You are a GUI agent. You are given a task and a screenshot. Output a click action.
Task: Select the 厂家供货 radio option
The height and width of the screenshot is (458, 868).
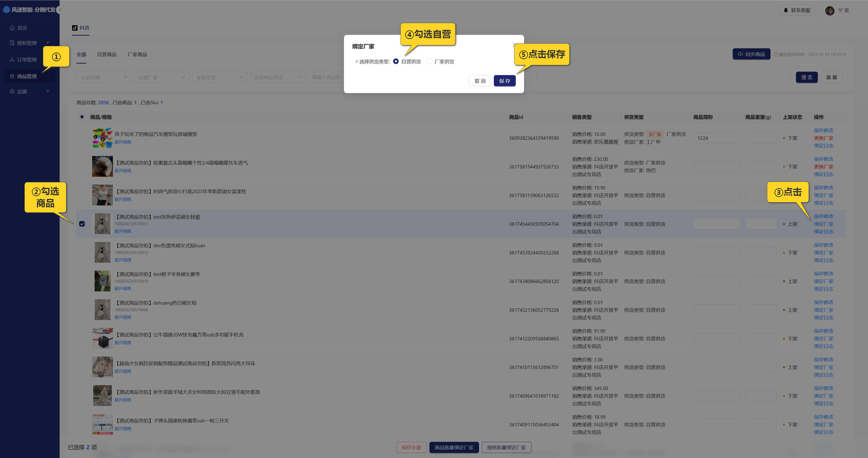[x=429, y=61]
